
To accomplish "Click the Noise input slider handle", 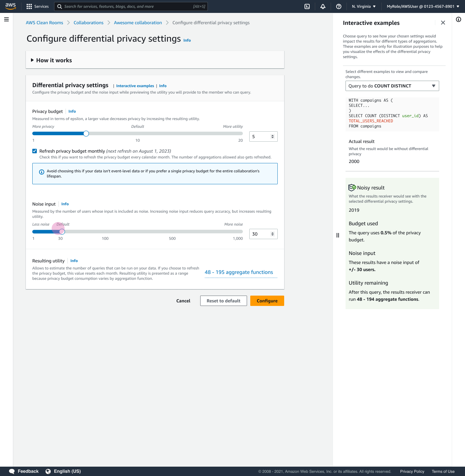I will click(x=62, y=232).
